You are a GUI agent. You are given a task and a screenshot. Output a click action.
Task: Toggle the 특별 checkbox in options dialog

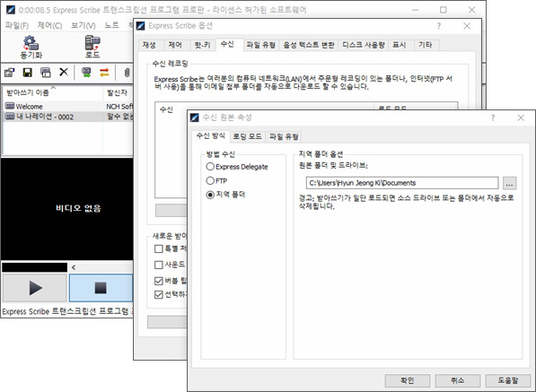158,248
